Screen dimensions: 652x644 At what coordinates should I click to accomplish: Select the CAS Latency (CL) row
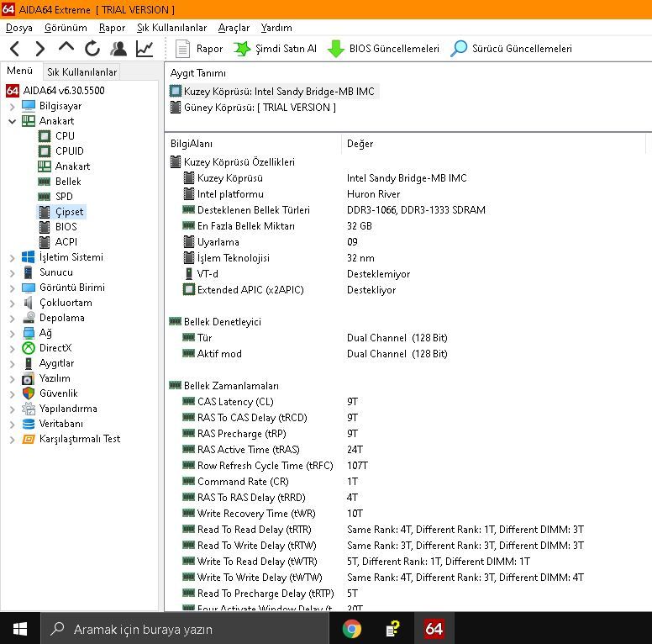407,402
